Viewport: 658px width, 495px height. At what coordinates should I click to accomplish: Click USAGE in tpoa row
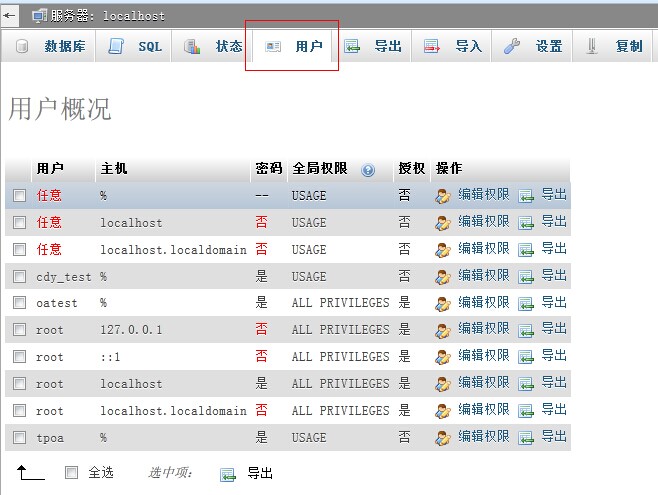pyautogui.click(x=309, y=438)
